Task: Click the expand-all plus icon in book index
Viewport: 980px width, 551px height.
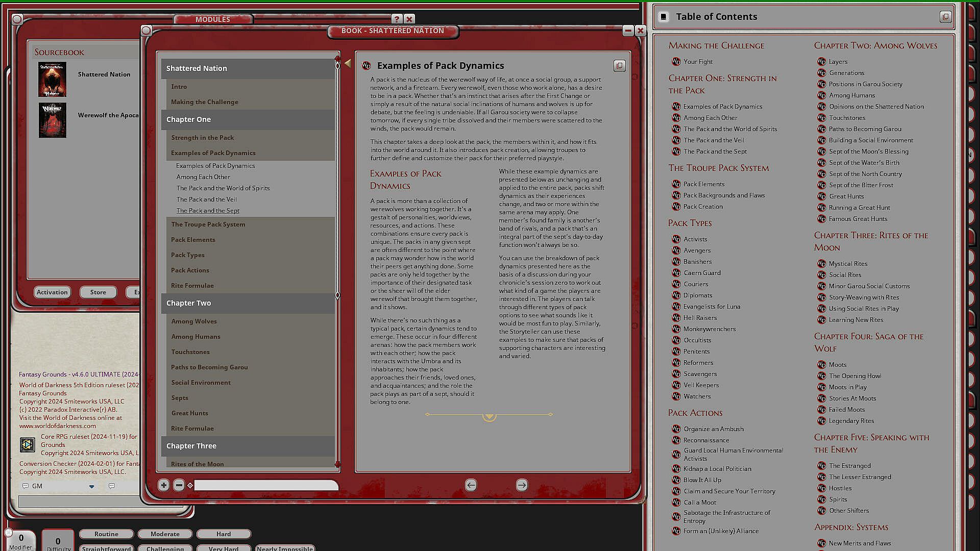Action: tap(163, 485)
